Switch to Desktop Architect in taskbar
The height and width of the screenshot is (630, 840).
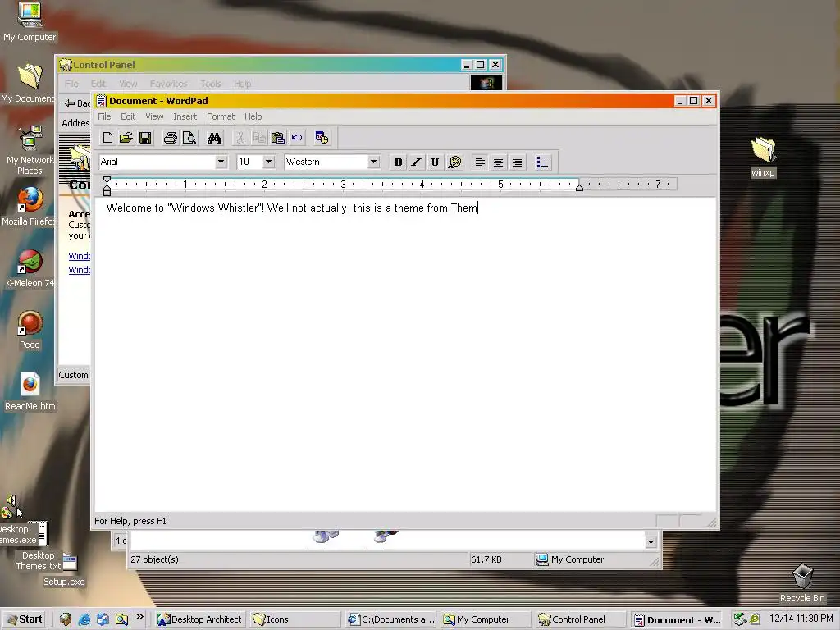199,619
